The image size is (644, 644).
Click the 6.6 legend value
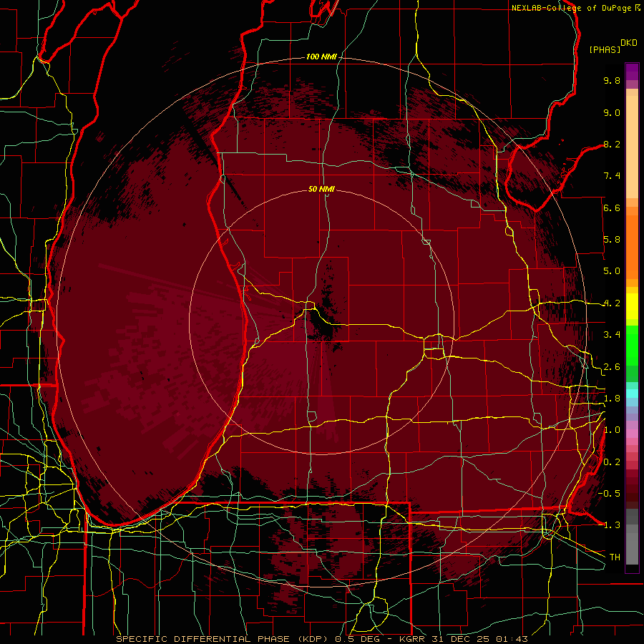tap(612, 208)
